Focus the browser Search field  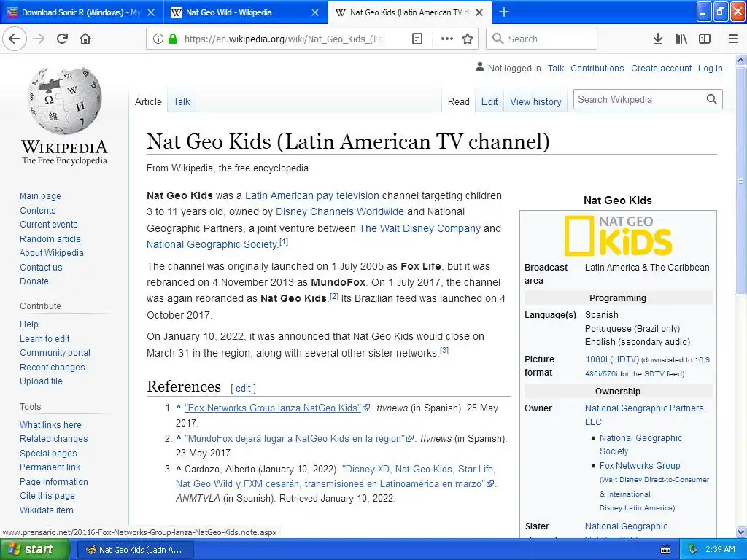[x=541, y=39]
